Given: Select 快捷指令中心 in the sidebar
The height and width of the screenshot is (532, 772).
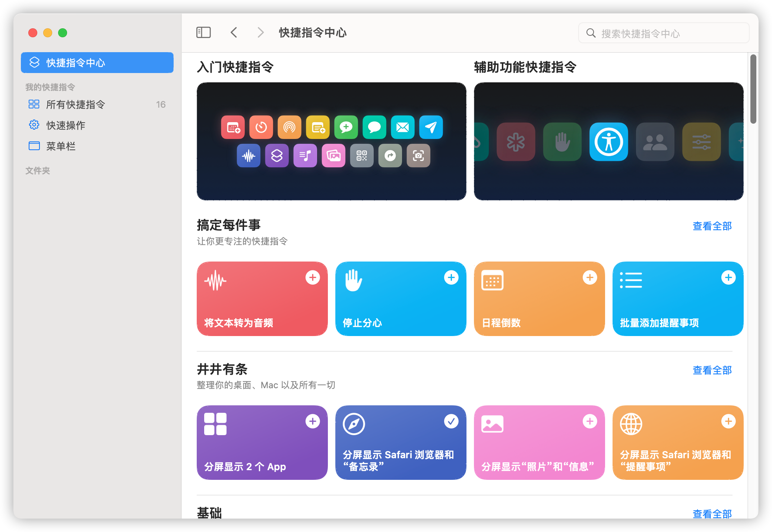Looking at the screenshot, I should [x=97, y=63].
